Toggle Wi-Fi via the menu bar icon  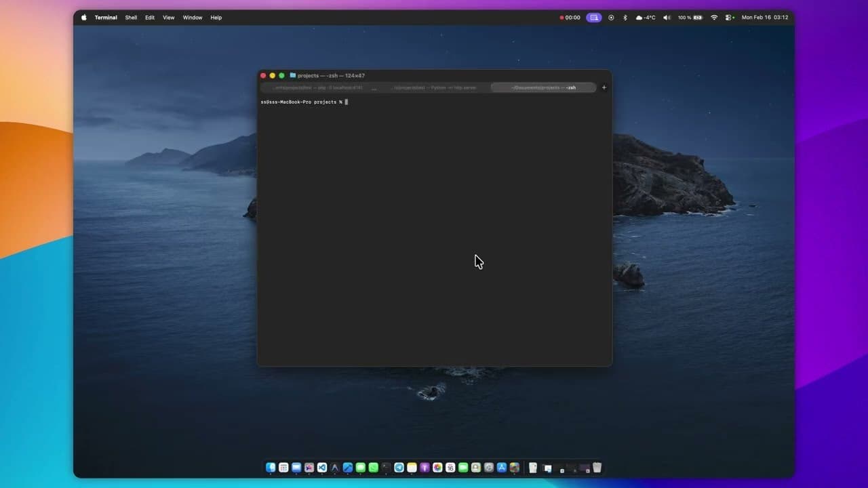point(714,18)
